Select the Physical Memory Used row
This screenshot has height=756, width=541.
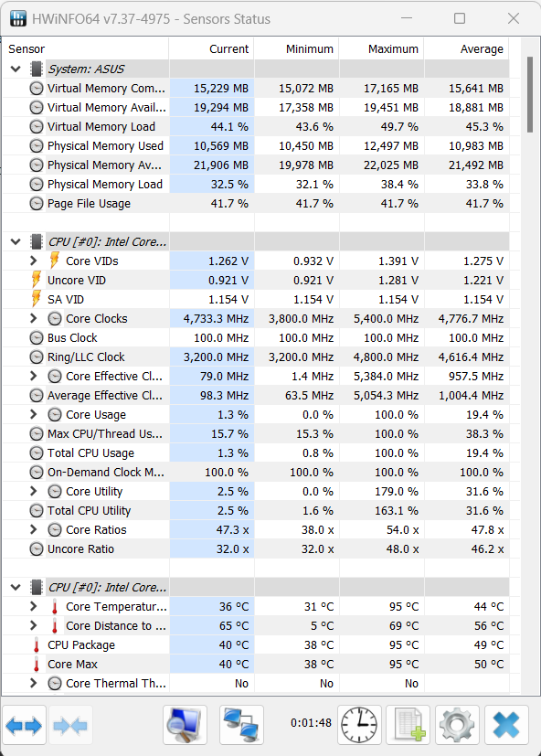coord(256,145)
